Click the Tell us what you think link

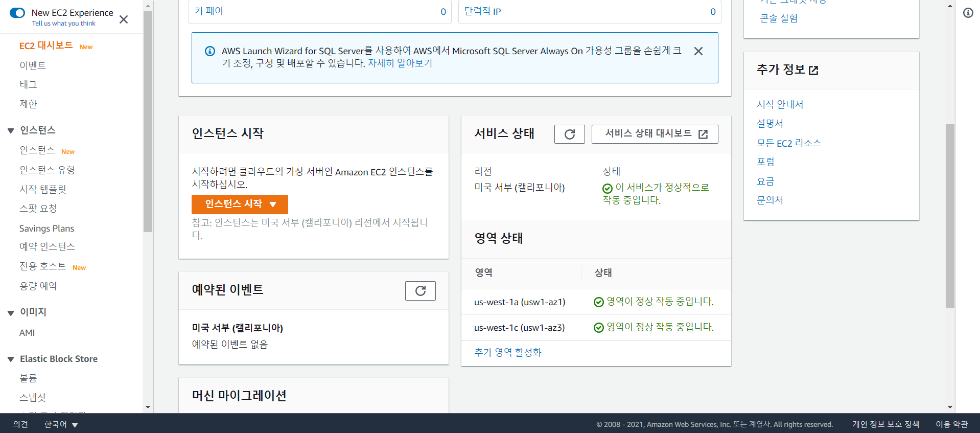pyautogui.click(x=63, y=24)
